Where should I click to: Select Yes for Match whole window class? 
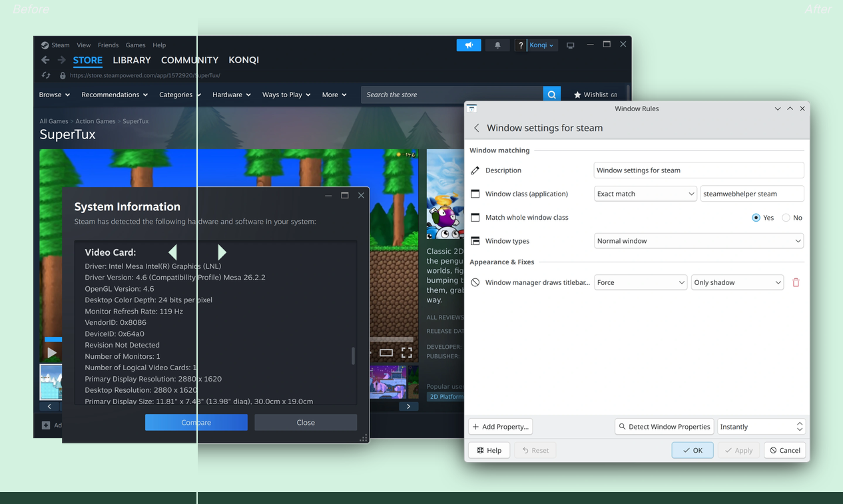point(756,218)
